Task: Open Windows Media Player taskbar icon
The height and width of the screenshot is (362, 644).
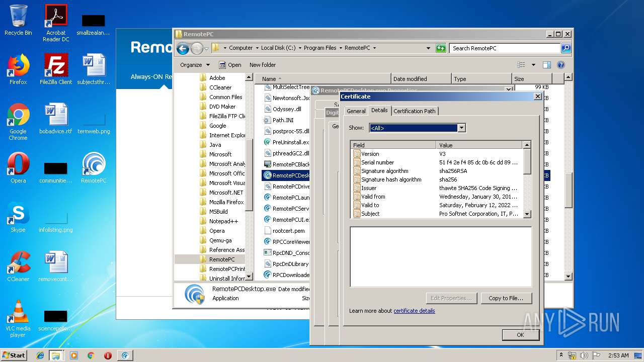Action: tap(74, 355)
